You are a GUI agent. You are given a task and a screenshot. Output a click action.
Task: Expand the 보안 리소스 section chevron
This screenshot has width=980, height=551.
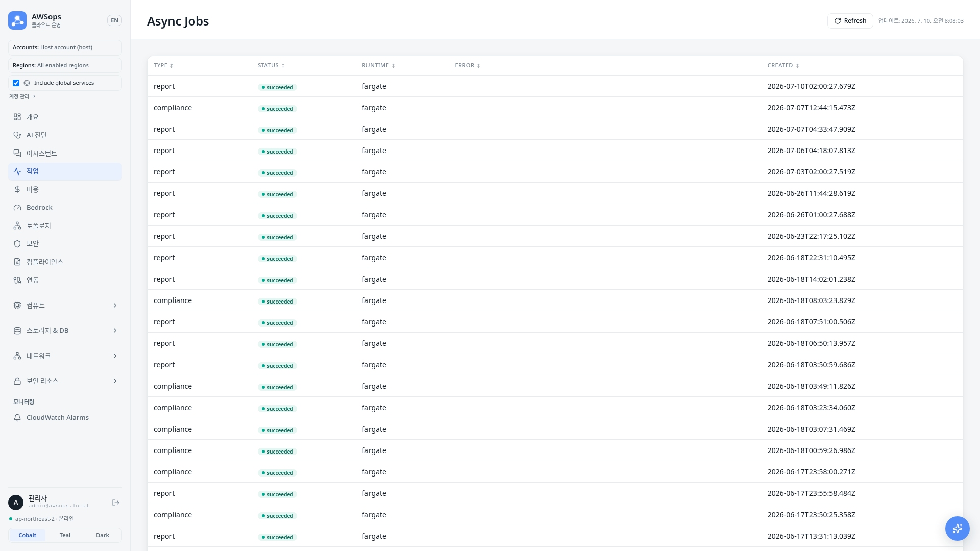click(x=115, y=381)
